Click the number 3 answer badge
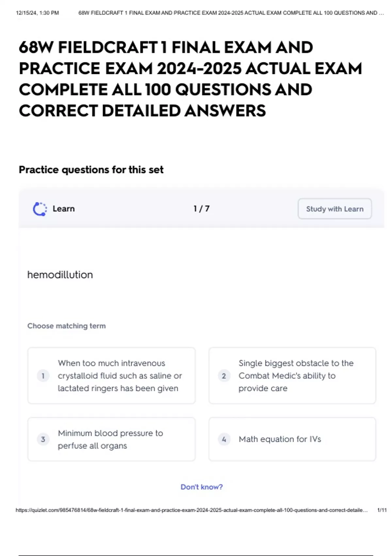The image size is (392, 556). pos(43,439)
